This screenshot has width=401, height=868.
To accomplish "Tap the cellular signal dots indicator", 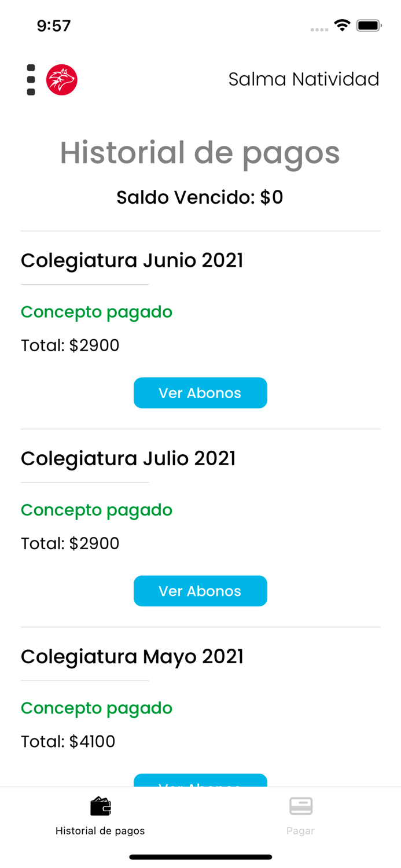I will pos(319,28).
